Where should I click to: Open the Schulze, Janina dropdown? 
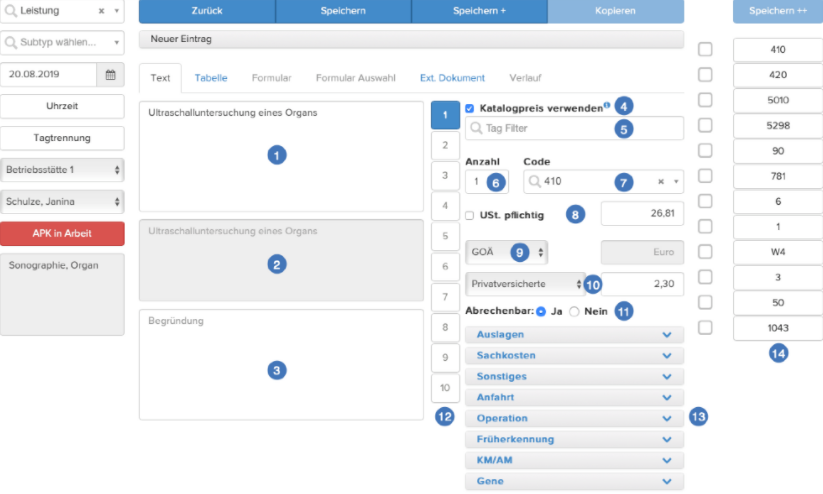[62, 202]
